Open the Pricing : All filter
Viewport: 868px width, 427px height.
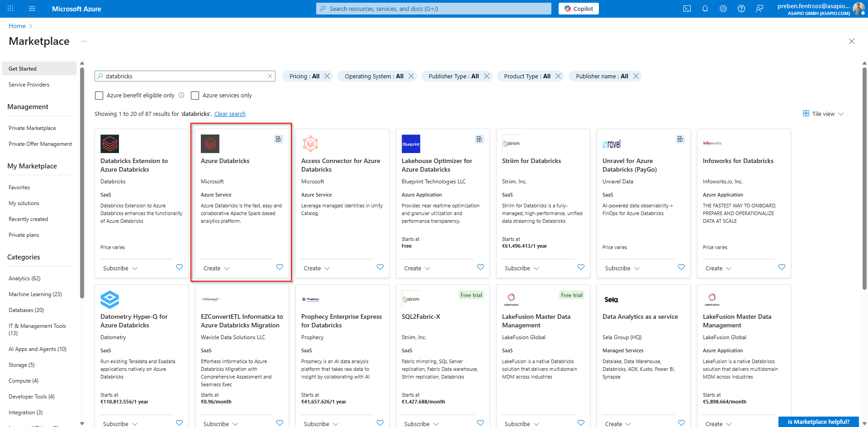[304, 76]
